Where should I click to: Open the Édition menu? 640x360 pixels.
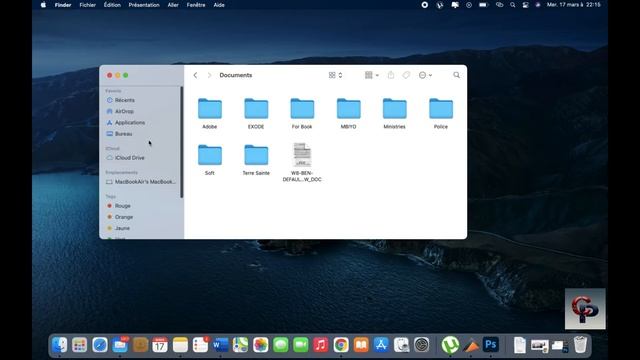112,5
